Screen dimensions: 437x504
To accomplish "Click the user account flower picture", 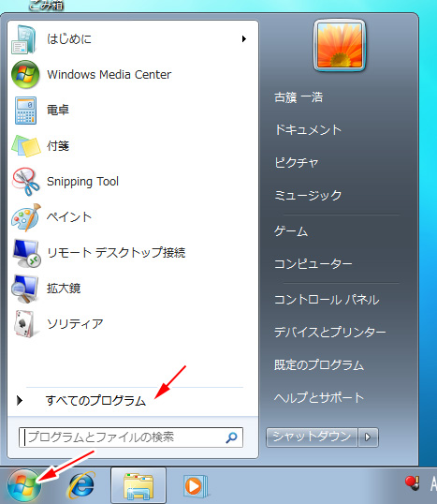I will click(x=340, y=45).
